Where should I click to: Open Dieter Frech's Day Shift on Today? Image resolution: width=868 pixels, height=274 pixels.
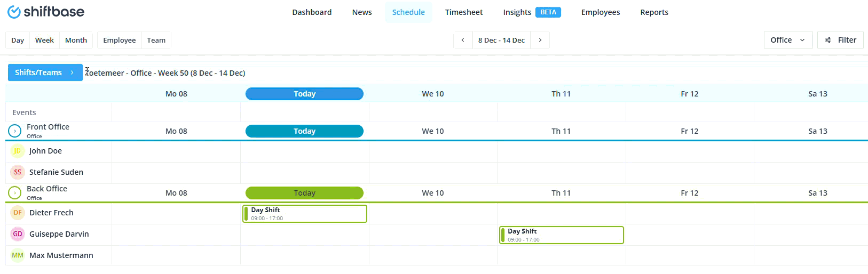pyautogui.click(x=305, y=214)
